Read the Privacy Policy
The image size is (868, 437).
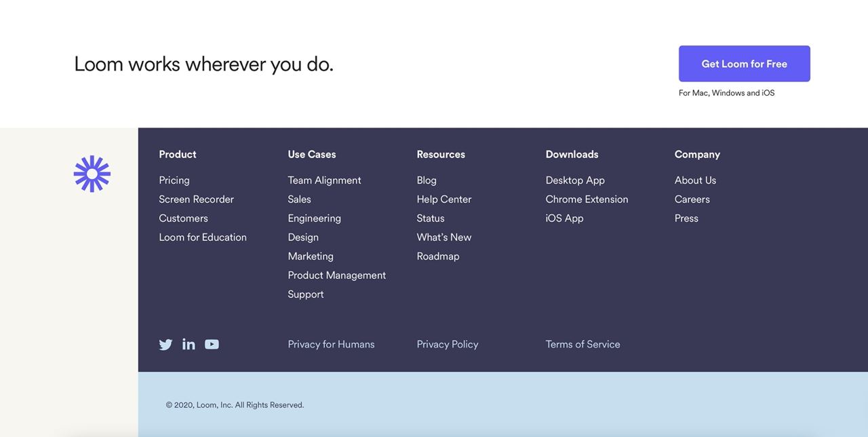(x=448, y=344)
